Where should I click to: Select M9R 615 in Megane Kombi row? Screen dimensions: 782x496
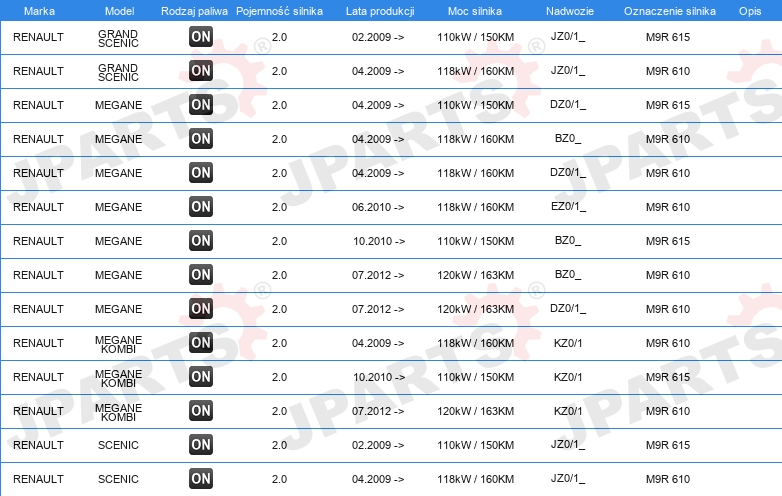pos(668,377)
